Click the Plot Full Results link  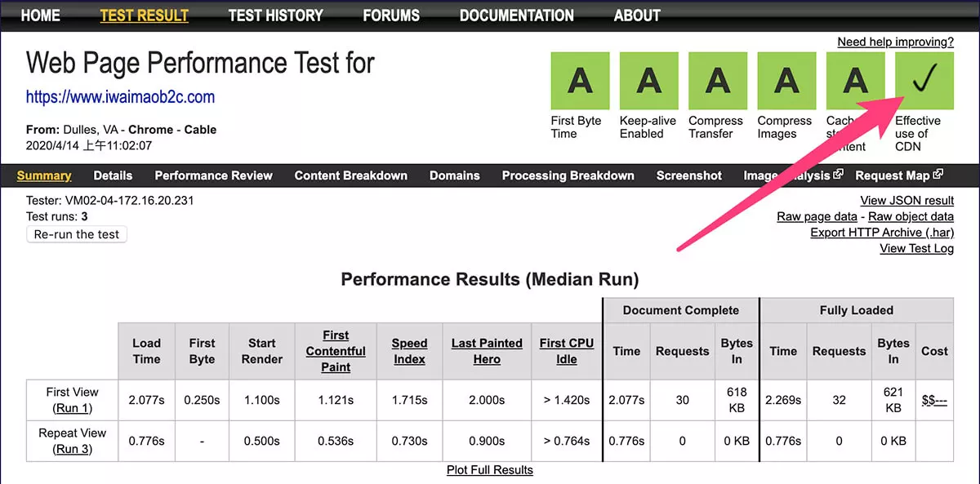(x=488, y=470)
